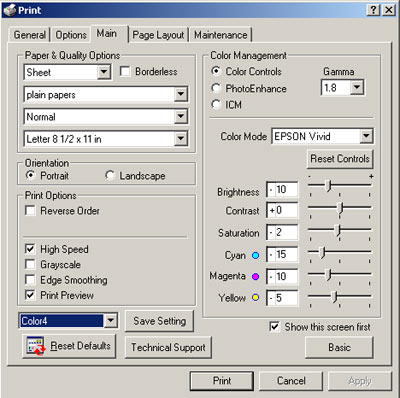Viewport: 400px width, 398px height.
Task: Click the icon on the Reset Defaults button
Action: point(35,346)
